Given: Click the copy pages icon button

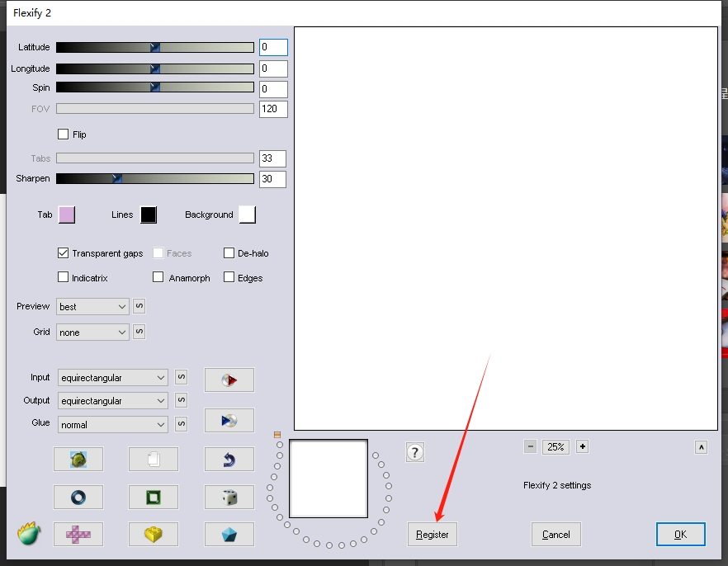Looking at the screenshot, I should point(154,460).
